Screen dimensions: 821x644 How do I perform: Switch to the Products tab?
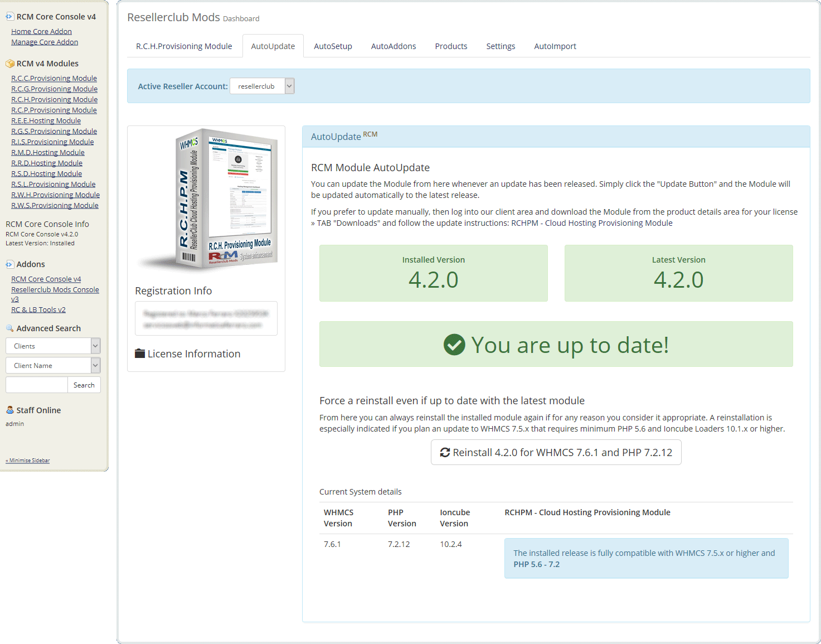[x=451, y=46]
